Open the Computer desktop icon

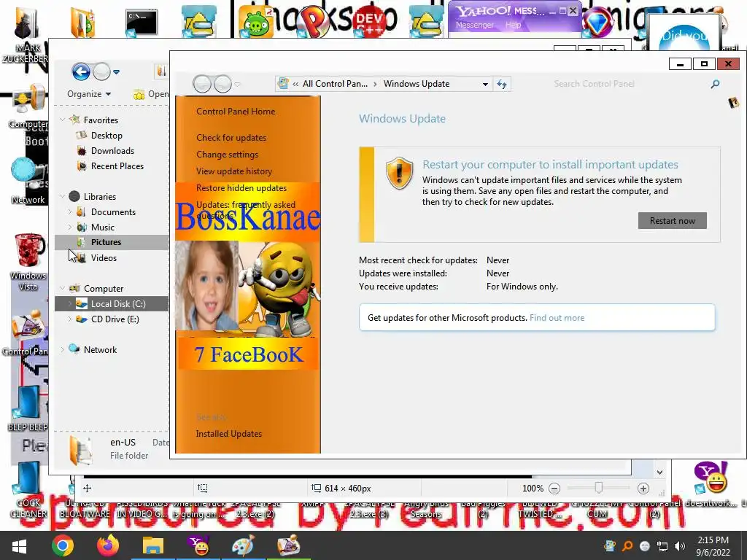pos(28,106)
